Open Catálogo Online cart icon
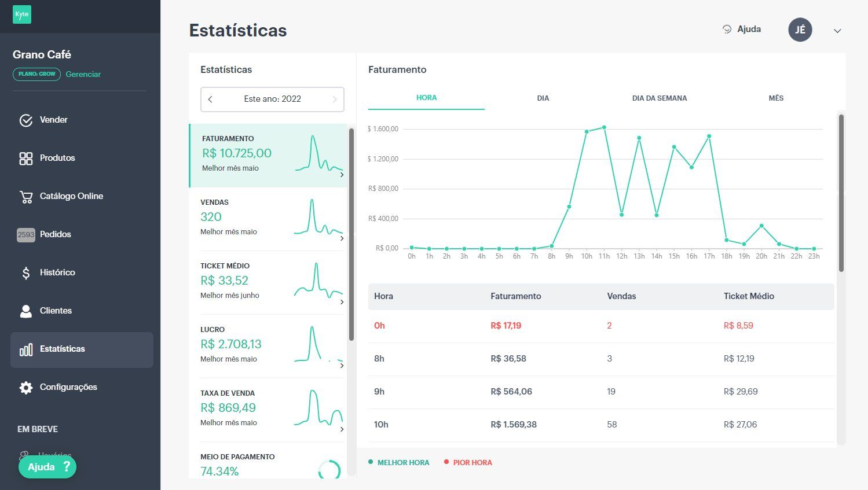The width and height of the screenshot is (868, 490). 26,197
